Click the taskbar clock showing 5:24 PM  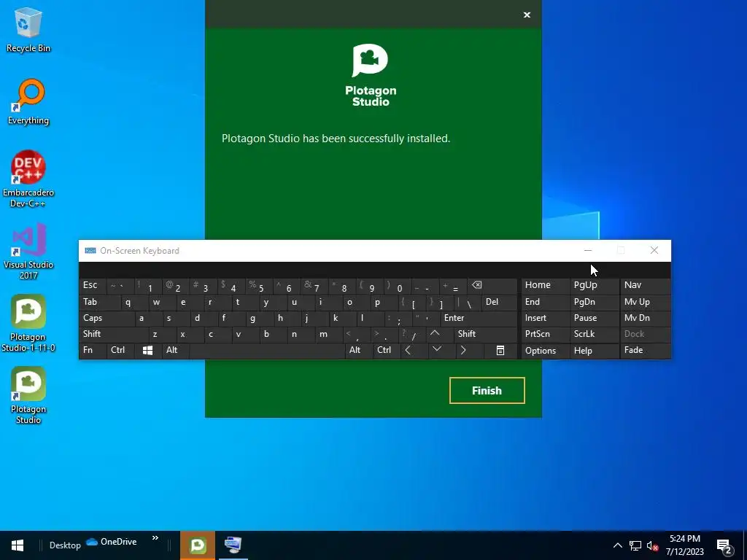684,545
